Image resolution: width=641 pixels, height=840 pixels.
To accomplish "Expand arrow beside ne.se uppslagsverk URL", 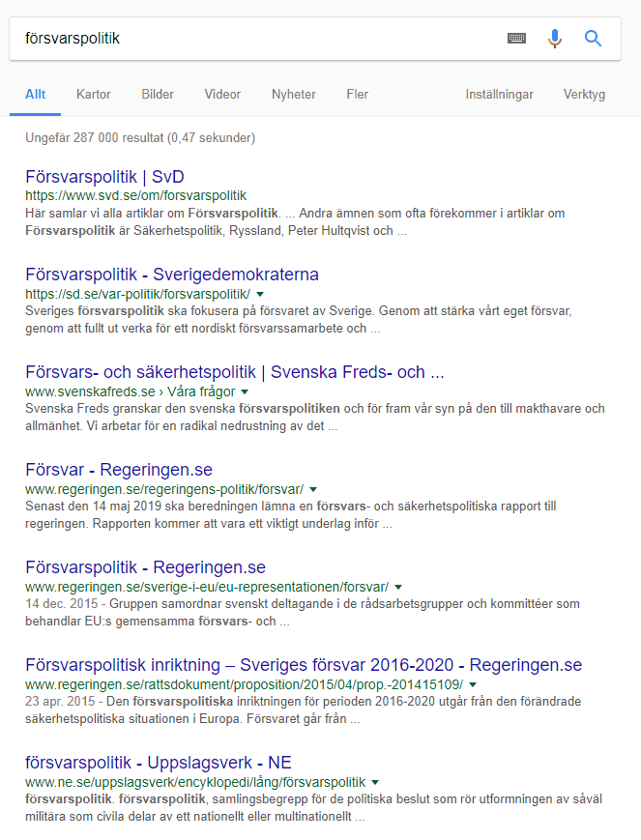I will click(375, 782).
